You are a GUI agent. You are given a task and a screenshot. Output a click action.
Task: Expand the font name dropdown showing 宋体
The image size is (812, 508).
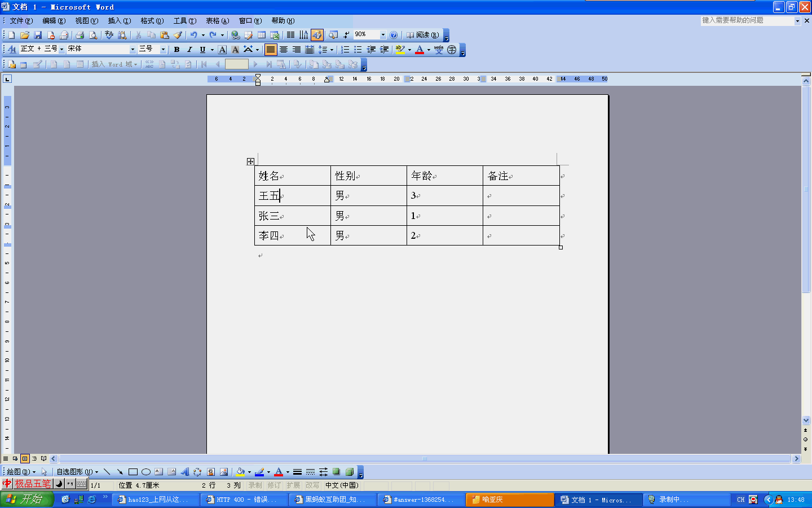(133, 49)
